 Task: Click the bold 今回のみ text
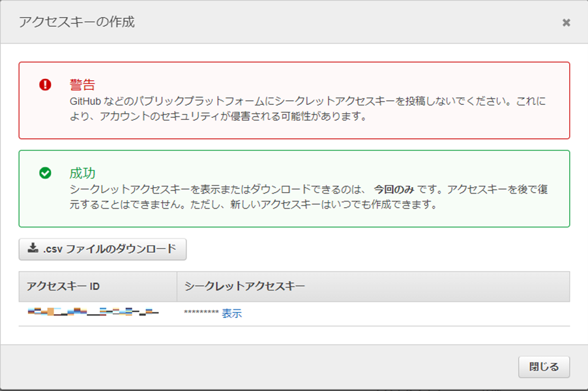[392, 190]
